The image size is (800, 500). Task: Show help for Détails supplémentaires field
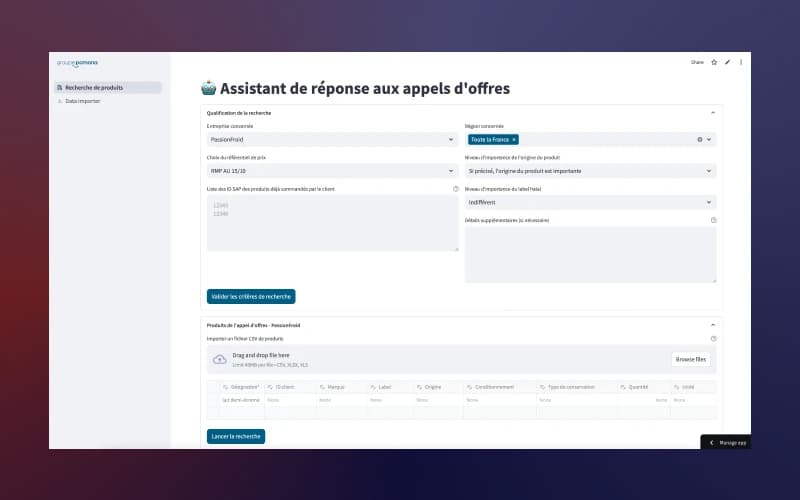(713, 220)
